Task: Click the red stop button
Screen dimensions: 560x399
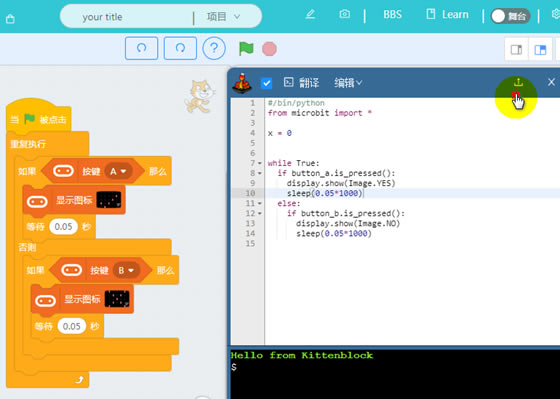Action: tap(269, 49)
